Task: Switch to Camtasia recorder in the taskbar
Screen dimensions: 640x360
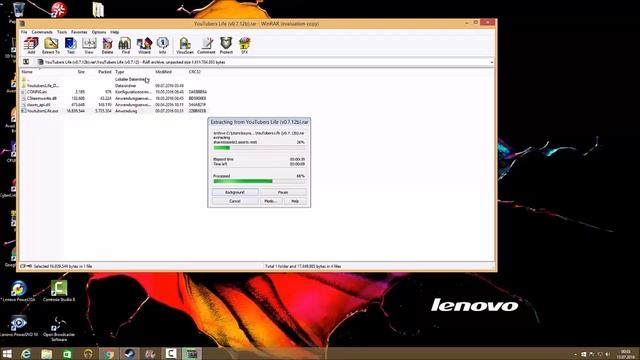Action: pos(171,354)
